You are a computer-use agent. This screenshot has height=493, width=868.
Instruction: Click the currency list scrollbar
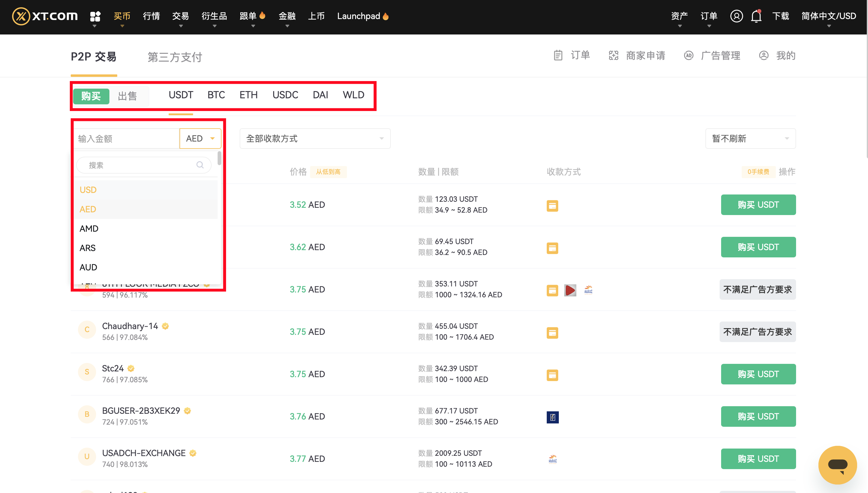tap(219, 158)
